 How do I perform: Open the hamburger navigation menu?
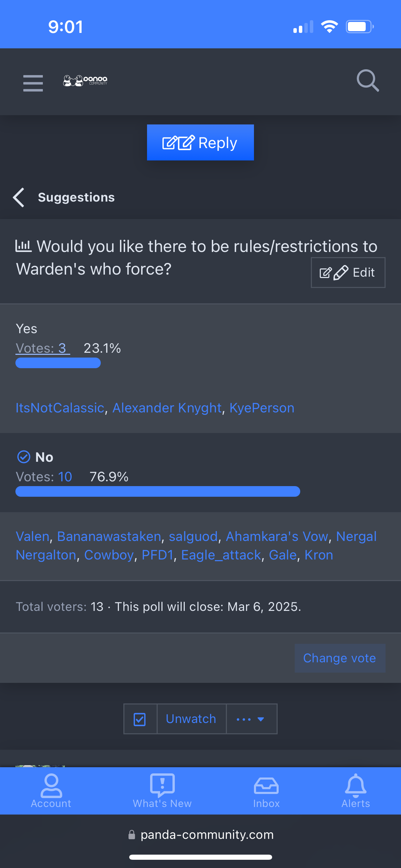click(x=33, y=83)
